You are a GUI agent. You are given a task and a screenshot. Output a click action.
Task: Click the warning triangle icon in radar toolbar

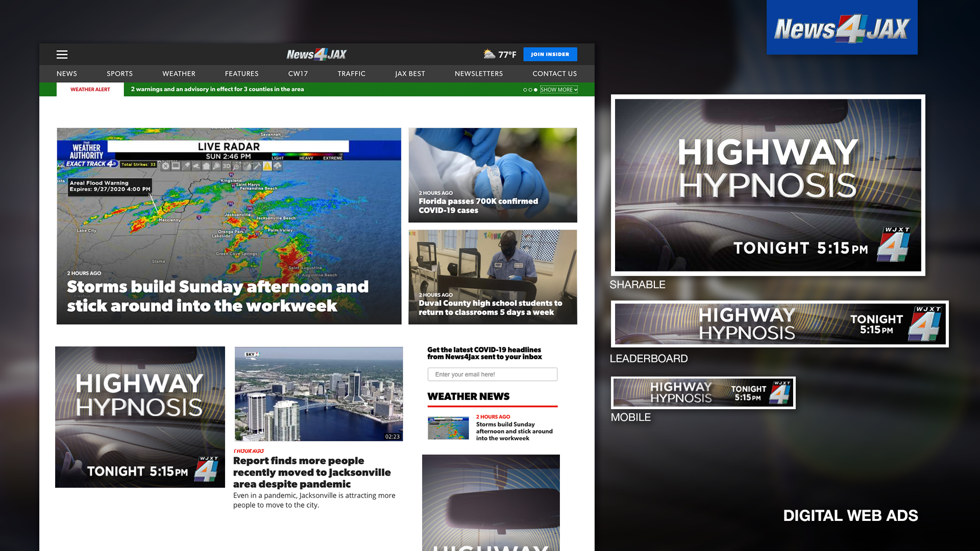pyautogui.click(x=267, y=166)
